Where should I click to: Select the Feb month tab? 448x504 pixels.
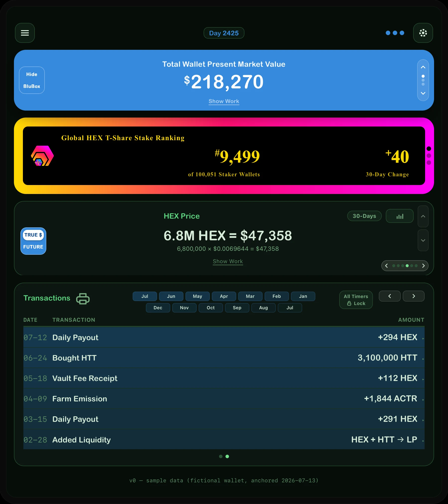[277, 296]
